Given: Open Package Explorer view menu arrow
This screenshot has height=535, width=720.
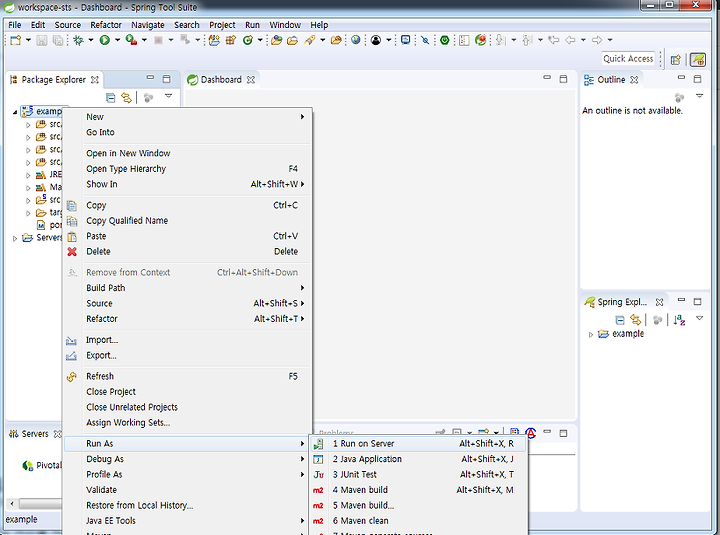Looking at the screenshot, I should [x=168, y=96].
